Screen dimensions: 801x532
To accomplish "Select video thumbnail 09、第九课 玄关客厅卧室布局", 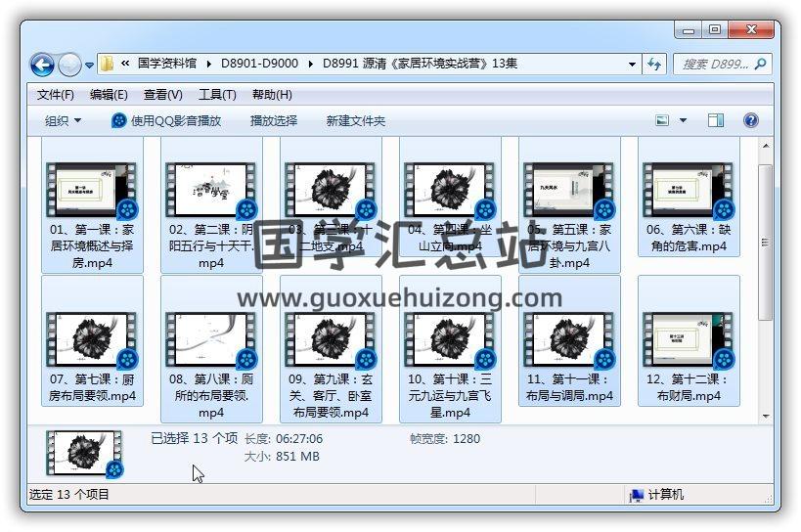I will [x=331, y=339].
